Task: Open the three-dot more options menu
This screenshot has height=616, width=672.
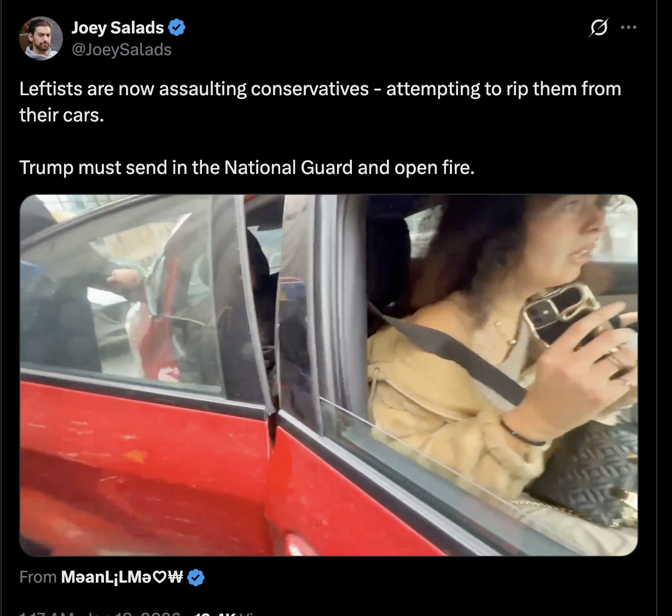Action: (628, 27)
